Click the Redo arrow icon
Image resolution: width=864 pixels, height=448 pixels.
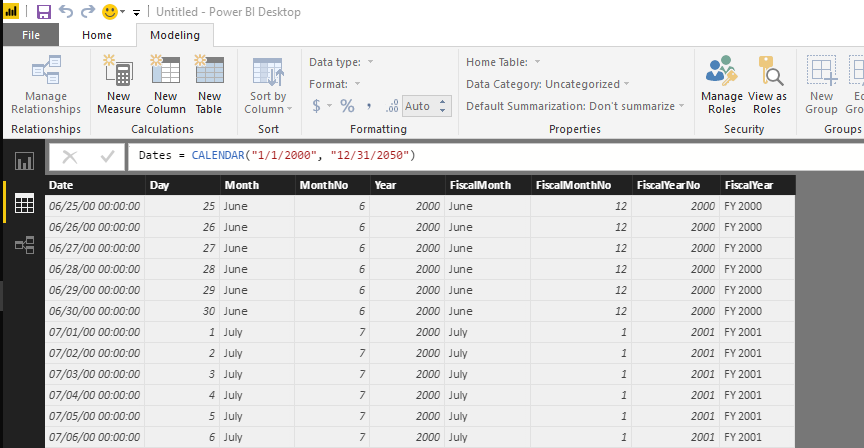click(88, 12)
